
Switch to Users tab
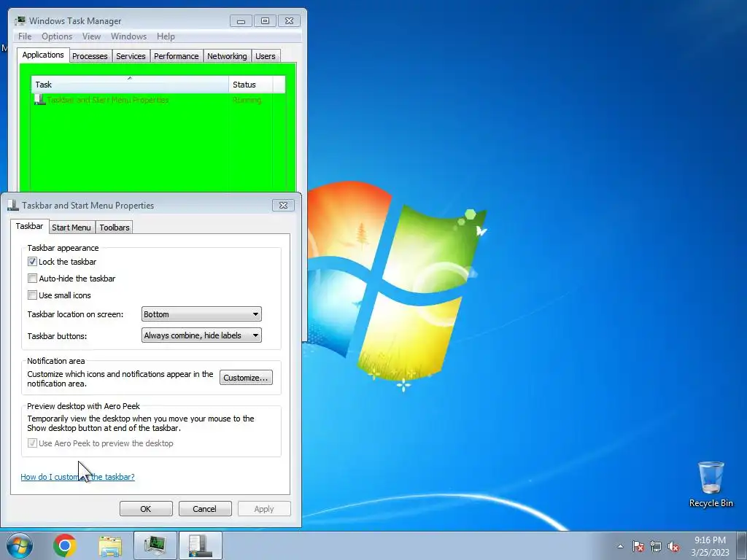coord(266,56)
